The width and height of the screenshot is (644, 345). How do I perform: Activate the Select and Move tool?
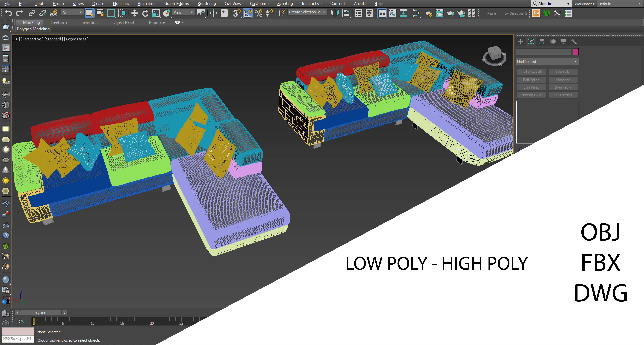(x=135, y=13)
